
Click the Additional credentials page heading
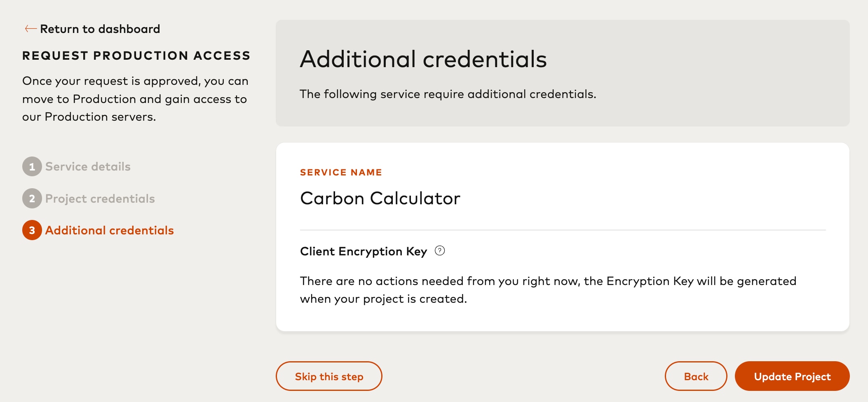(424, 59)
